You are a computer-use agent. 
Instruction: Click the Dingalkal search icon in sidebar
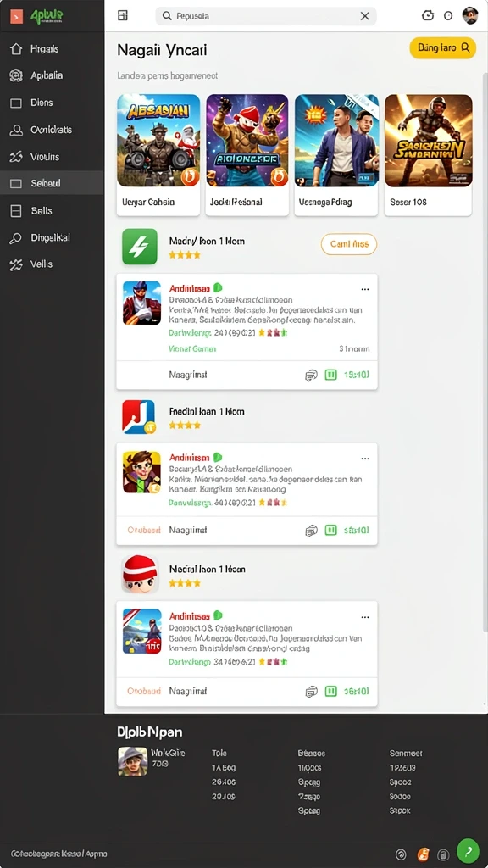click(x=16, y=238)
